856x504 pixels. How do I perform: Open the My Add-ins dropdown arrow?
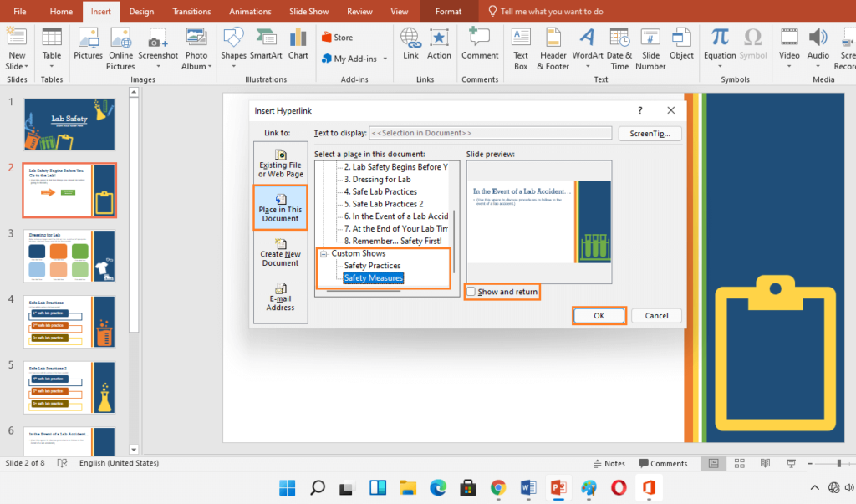tap(385, 59)
